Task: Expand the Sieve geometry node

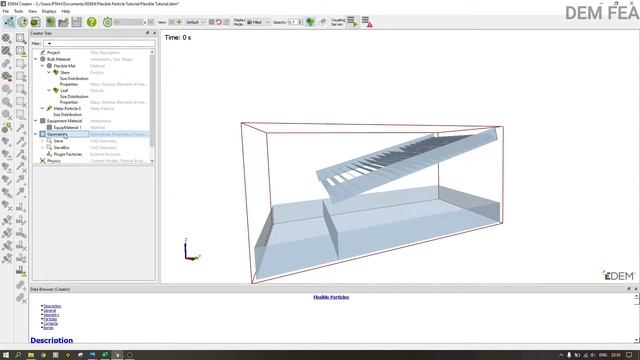Action: click(42, 141)
